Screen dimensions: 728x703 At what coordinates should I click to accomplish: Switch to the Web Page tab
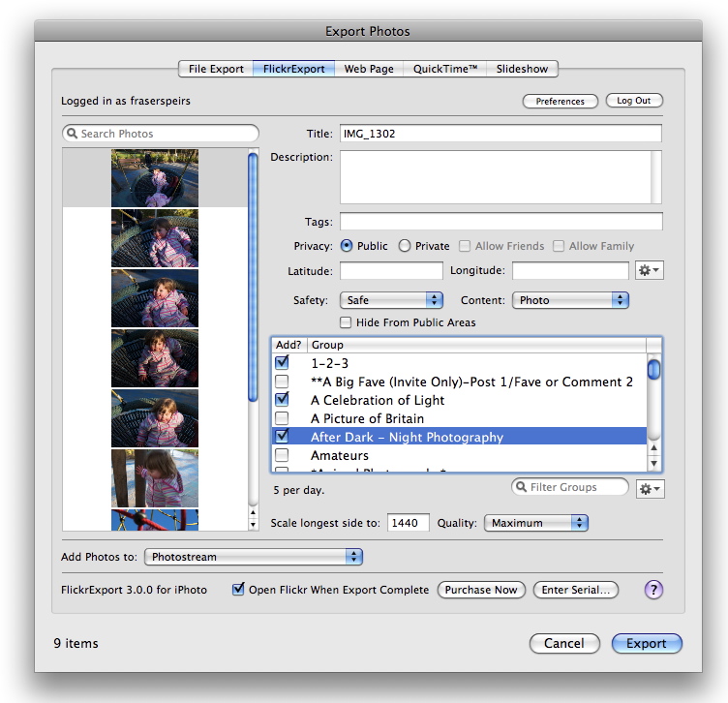tap(369, 69)
